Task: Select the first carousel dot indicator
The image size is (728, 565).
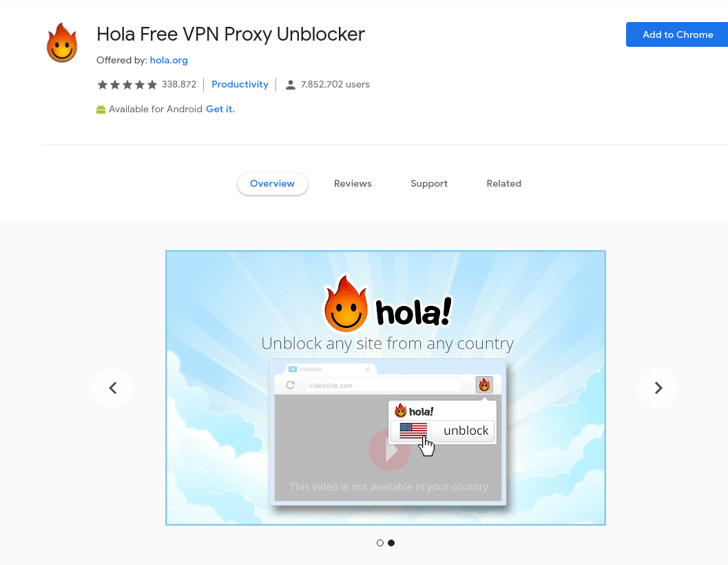Action: coord(380,543)
